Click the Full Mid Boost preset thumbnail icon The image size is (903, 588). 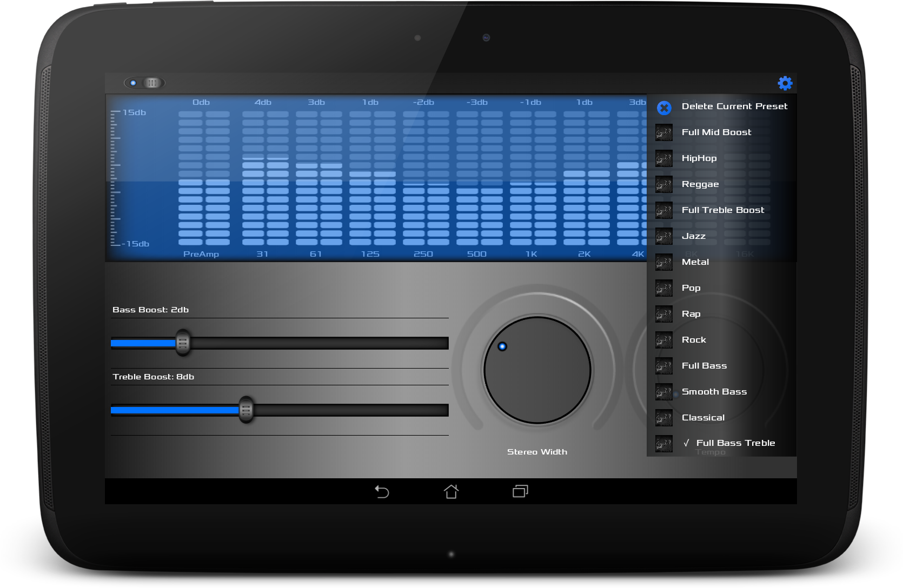(664, 132)
